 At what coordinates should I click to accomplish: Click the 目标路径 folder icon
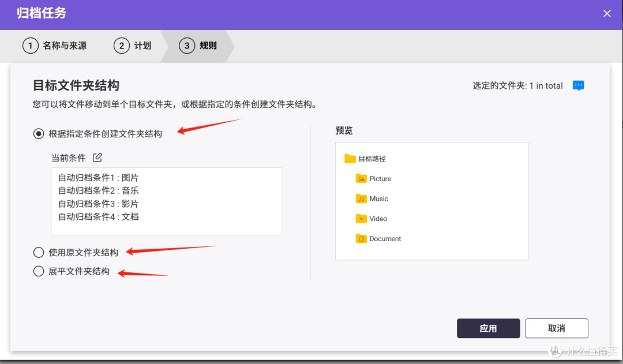point(350,159)
